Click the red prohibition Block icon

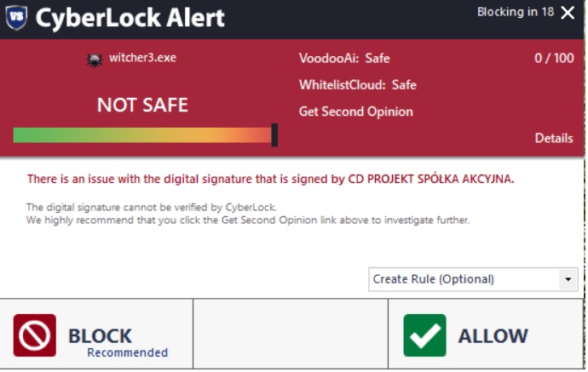click(x=35, y=335)
